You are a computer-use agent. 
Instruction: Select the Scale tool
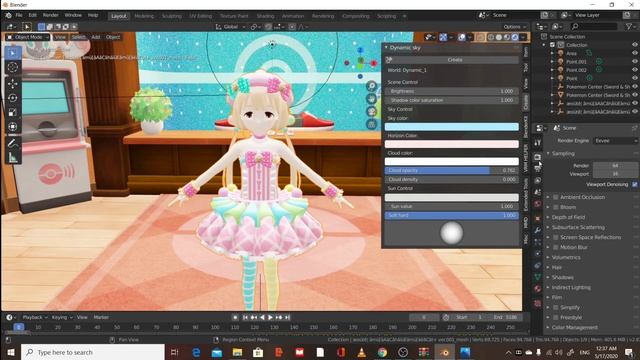click(13, 112)
